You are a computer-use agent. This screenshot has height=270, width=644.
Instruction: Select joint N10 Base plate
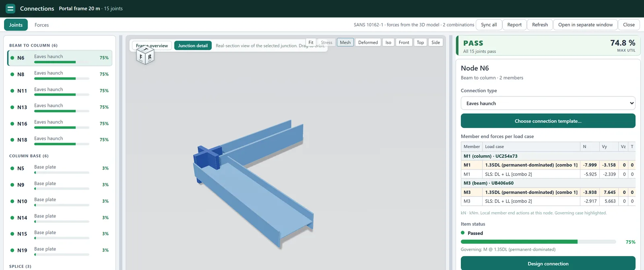[60, 201]
